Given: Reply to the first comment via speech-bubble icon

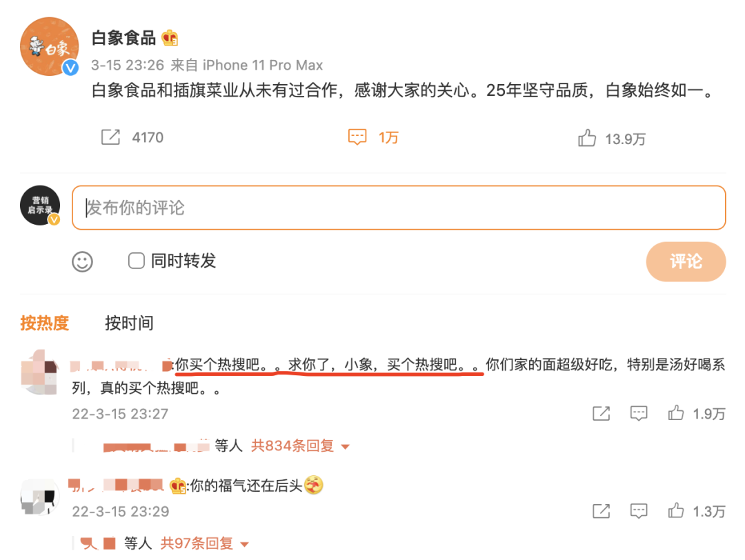Looking at the screenshot, I should 639,413.
